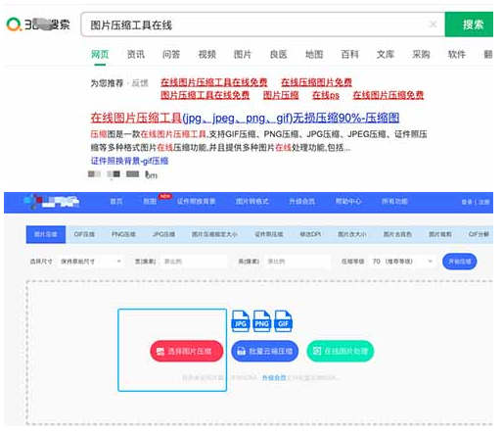The width and height of the screenshot is (504, 434).
Task: Click the 宽(像素) width input field
Action: 194,262
